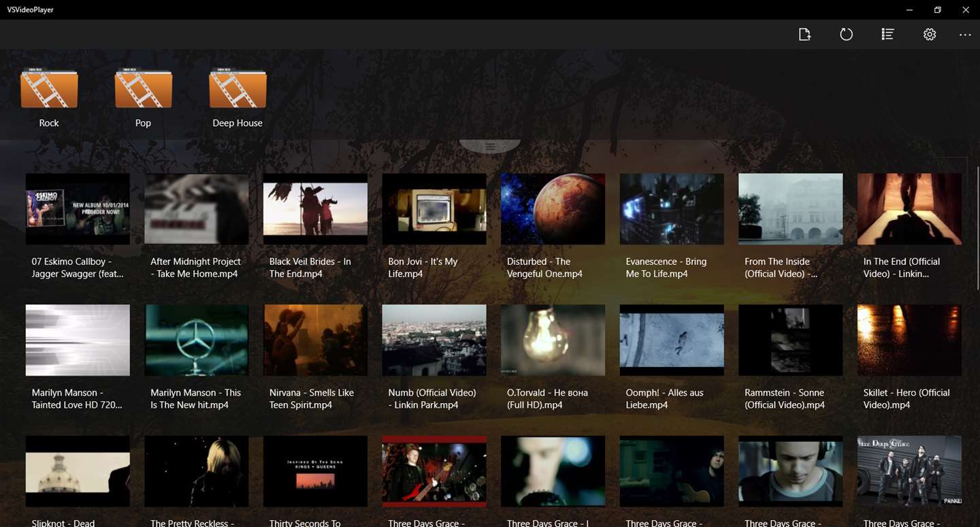Screen dimensions: 980x527
Task: Play Eskimo Callboy Jagger Swagger thumbnail
Action: (x=78, y=209)
